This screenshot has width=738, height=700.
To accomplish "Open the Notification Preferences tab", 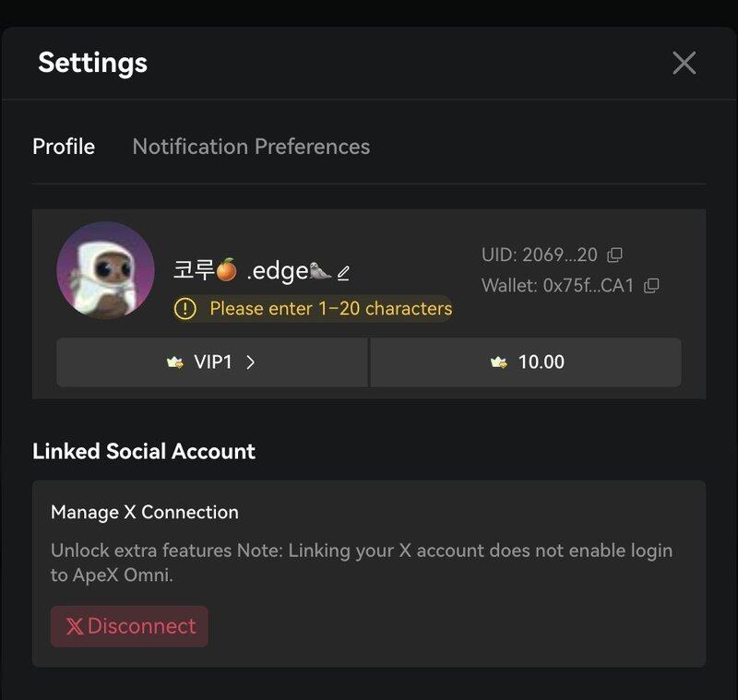I will [x=251, y=147].
